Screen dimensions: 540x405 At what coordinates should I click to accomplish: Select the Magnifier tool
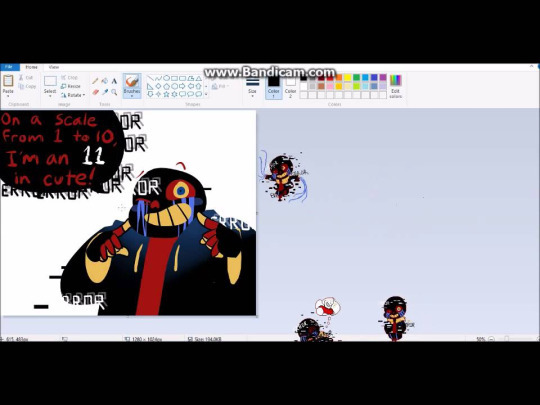point(114,92)
